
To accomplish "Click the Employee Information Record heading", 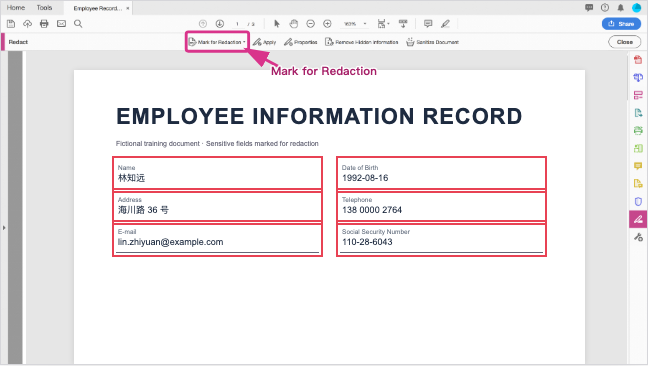I will pos(319,116).
